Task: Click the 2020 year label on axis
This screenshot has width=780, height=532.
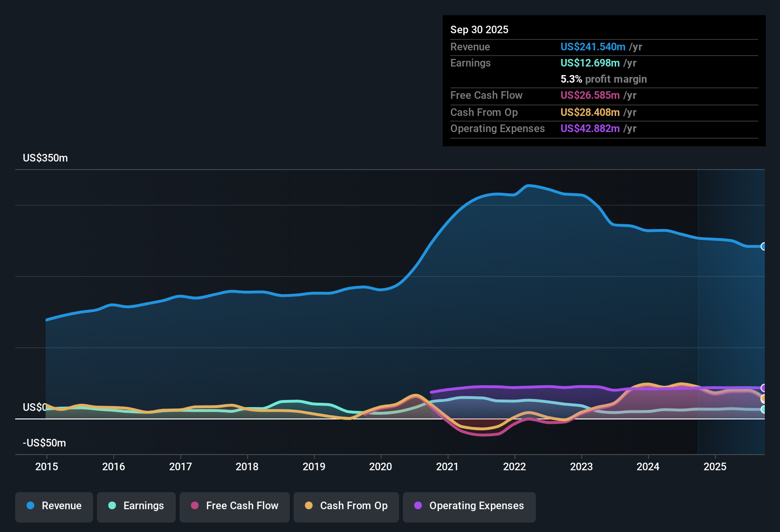Action: pyautogui.click(x=380, y=466)
